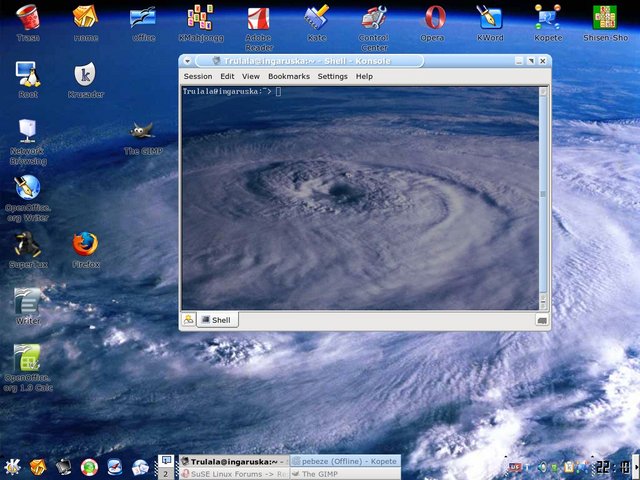
Task: Click the green lifebuoy help panel icon
Action: coord(89,467)
